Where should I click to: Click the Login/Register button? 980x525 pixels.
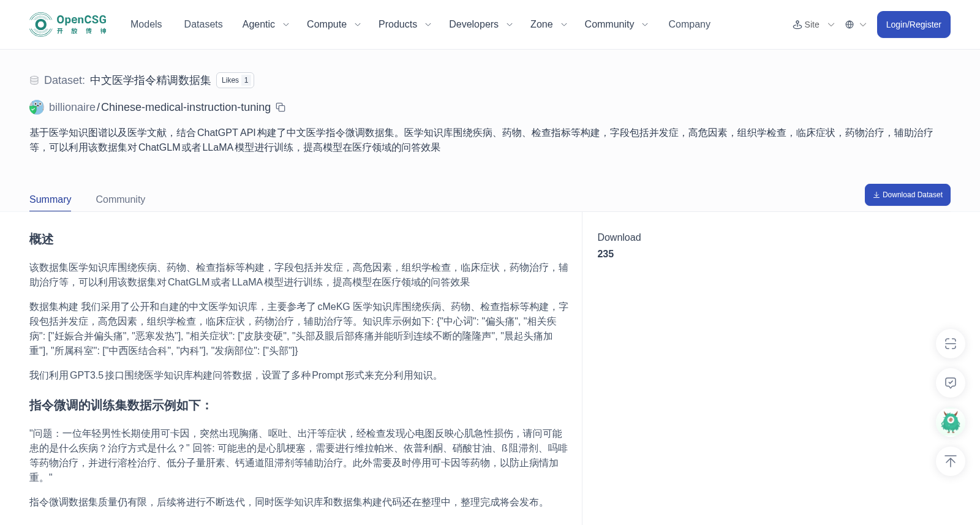pyautogui.click(x=914, y=25)
